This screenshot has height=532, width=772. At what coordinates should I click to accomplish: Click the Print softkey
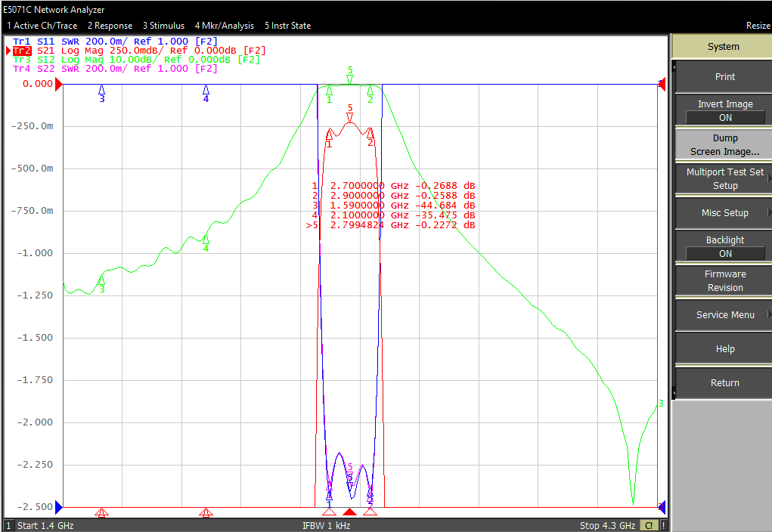pyautogui.click(x=724, y=77)
